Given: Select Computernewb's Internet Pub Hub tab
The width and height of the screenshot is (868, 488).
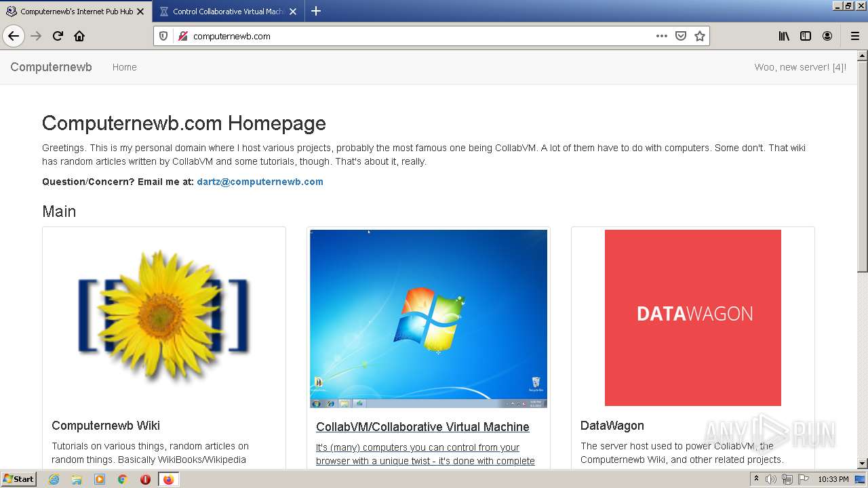Looking at the screenshot, I should coord(75,12).
